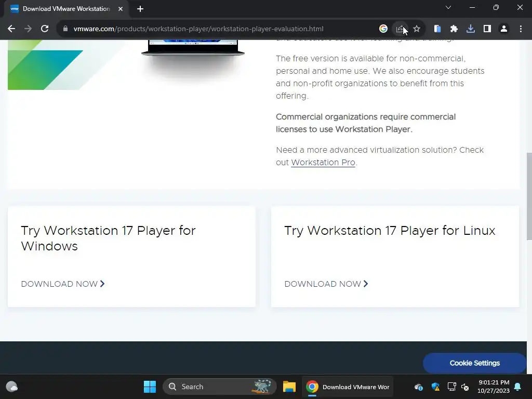Select Try Workstation 17 Player for Linux heading
The height and width of the screenshot is (399, 532).
coord(390,231)
